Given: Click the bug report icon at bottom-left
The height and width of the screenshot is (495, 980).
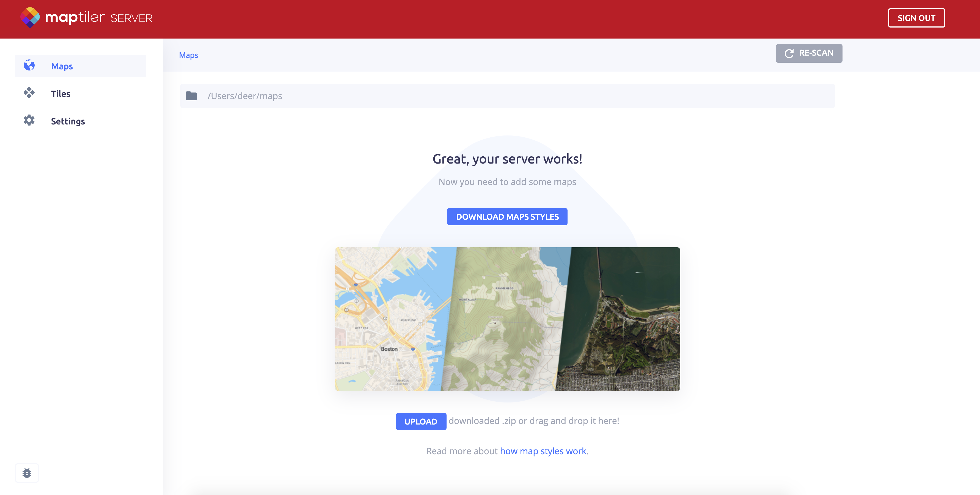Looking at the screenshot, I should (x=27, y=473).
